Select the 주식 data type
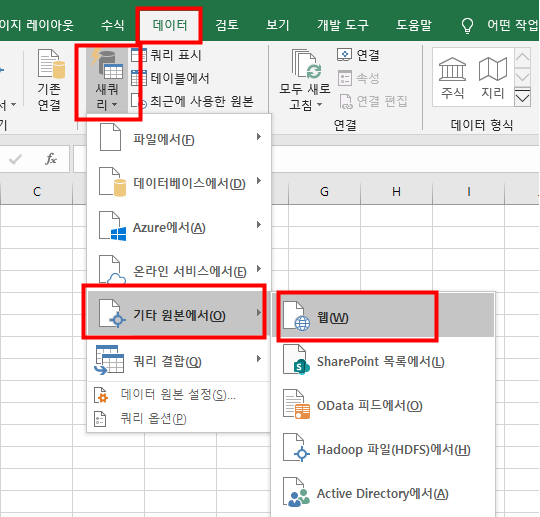Viewport: 540px width, 517px height. 453,78
